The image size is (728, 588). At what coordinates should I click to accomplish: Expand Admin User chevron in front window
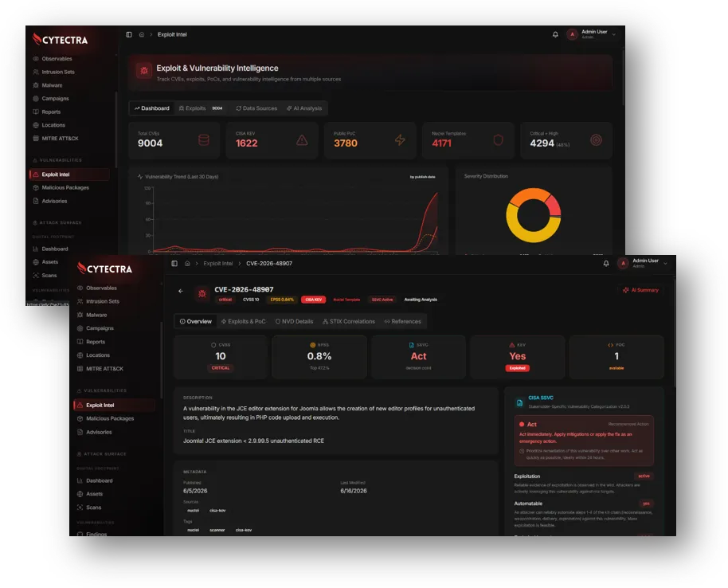pos(665,264)
